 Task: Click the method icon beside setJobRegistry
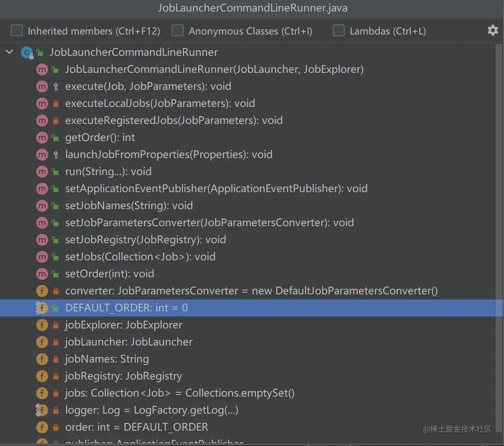pos(42,240)
